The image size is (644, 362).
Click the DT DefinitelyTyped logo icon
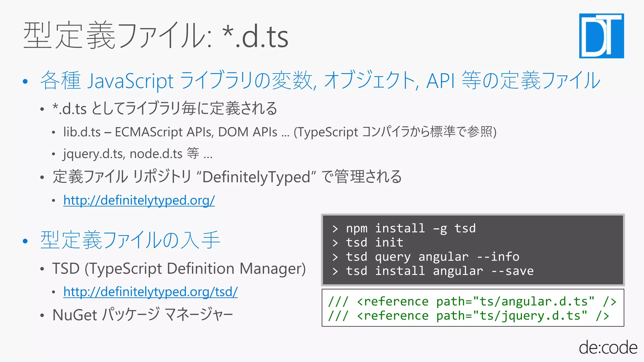tap(602, 36)
